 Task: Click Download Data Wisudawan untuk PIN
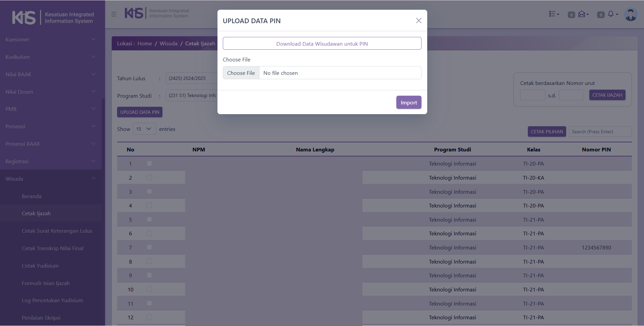tap(322, 44)
